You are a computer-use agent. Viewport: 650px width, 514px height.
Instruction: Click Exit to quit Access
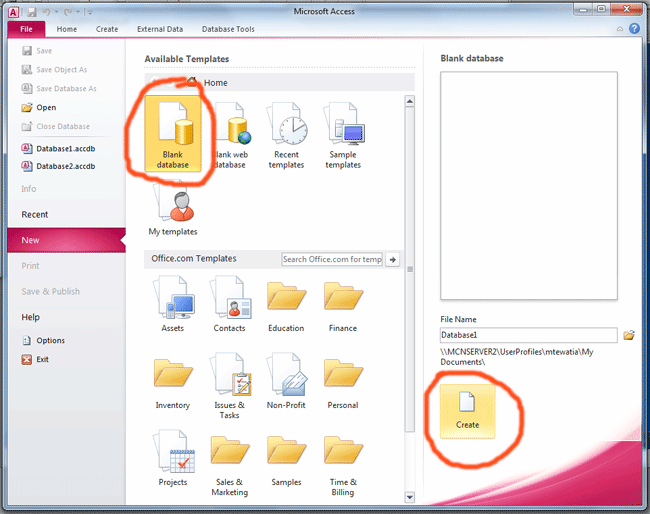click(x=35, y=359)
